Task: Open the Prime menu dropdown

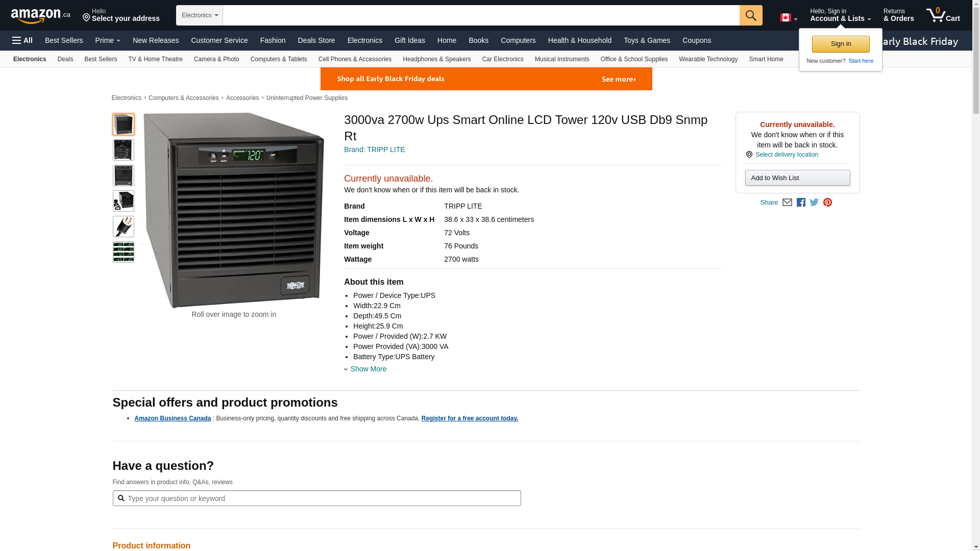Action: pyautogui.click(x=108, y=40)
